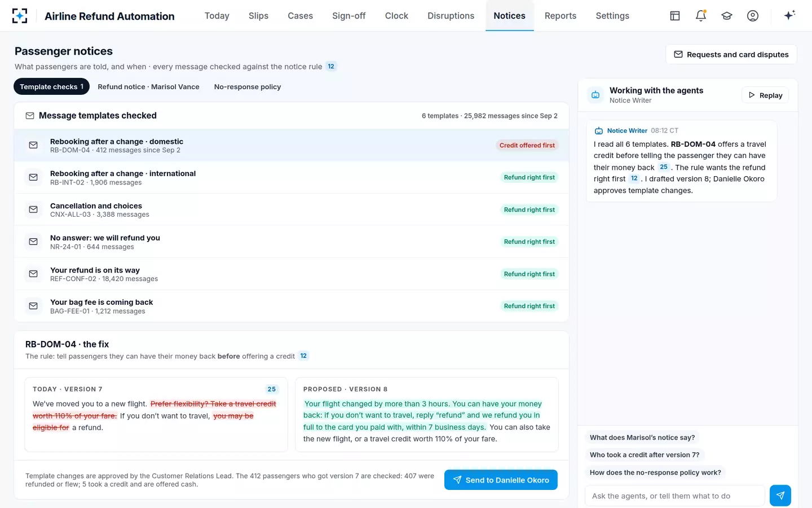Open the Slips tab
This screenshot has width=812, height=508.
[258, 16]
